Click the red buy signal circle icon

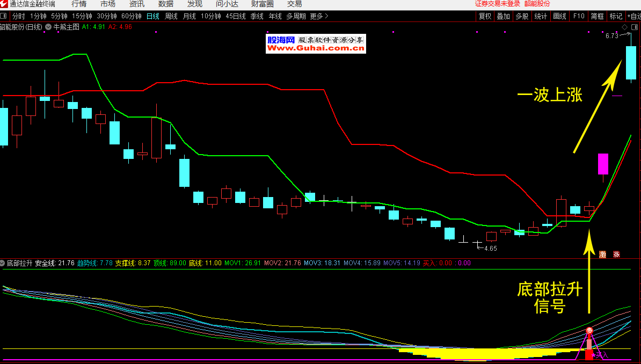click(589, 331)
